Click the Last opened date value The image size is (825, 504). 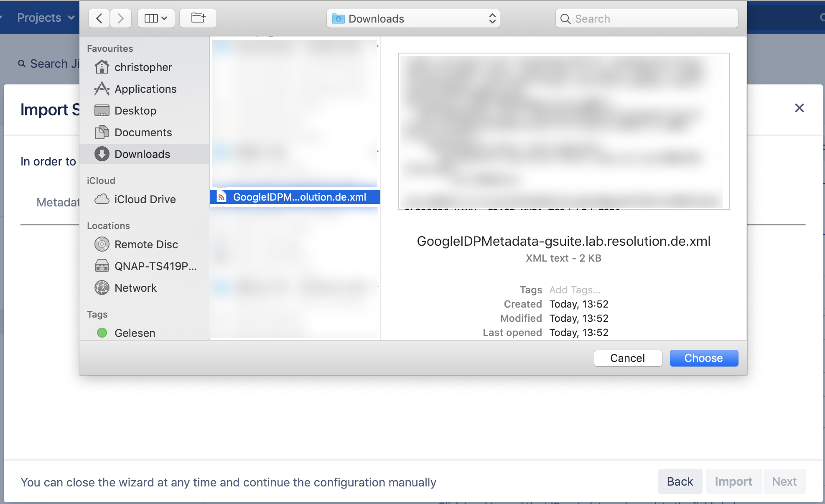coord(579,332)
